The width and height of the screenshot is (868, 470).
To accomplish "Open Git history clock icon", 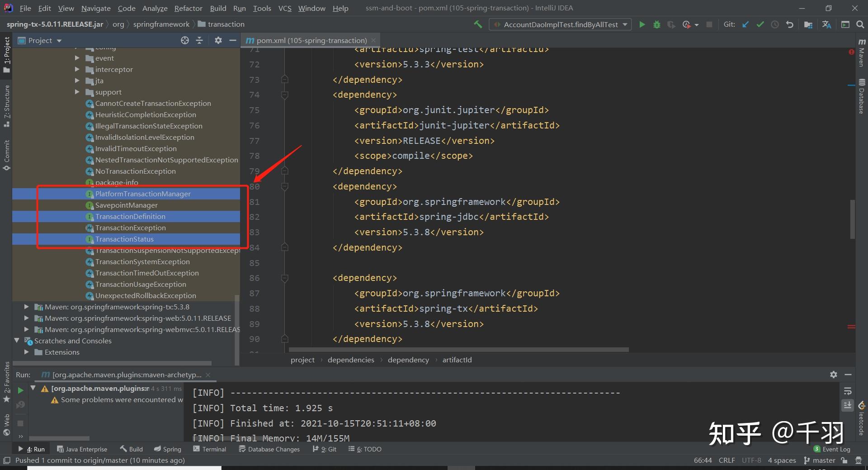I will click(774, 24).
